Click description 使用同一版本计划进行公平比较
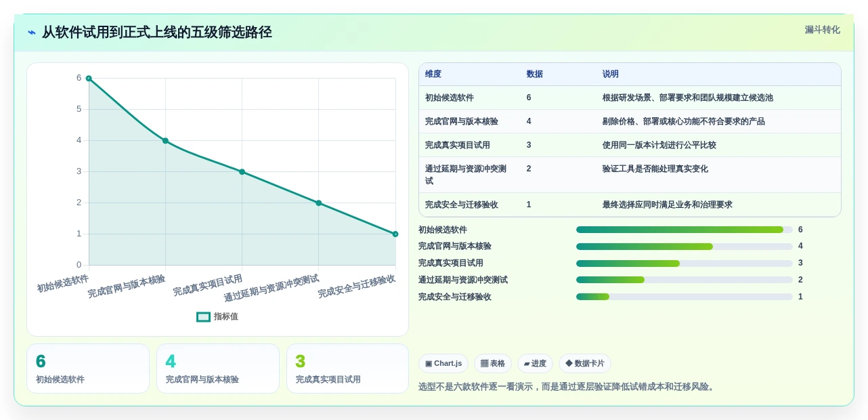 [x=659, y=145]
